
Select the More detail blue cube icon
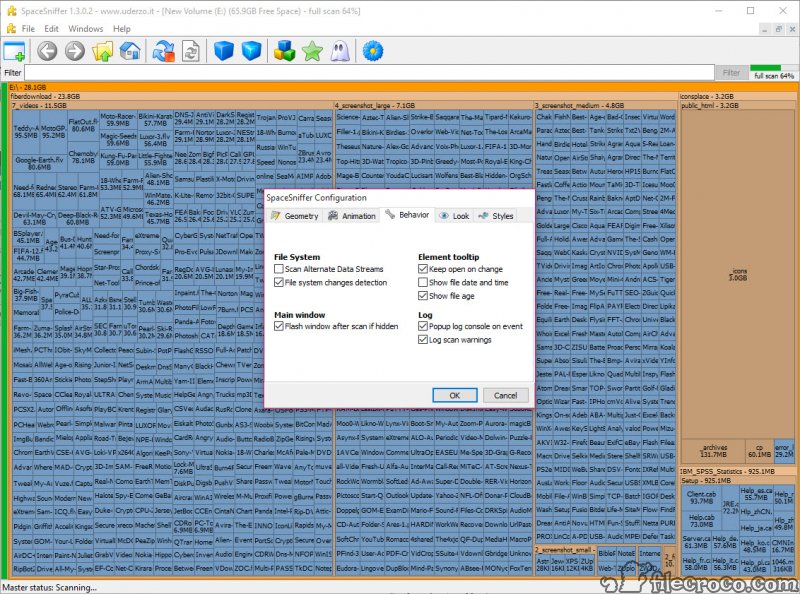(x=251, y=51)
